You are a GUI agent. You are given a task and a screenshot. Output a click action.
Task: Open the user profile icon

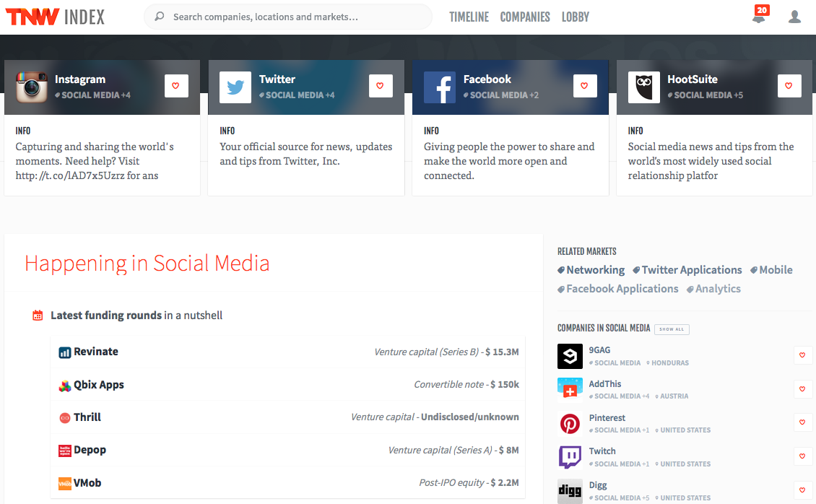pos(794,17)
